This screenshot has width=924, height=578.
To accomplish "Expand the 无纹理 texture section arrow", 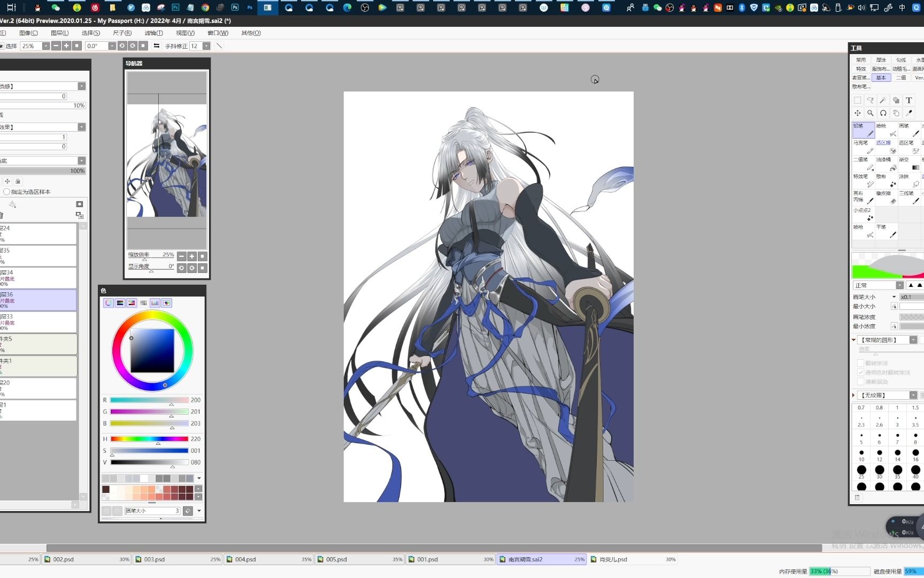I will click(x=853, y=395).
